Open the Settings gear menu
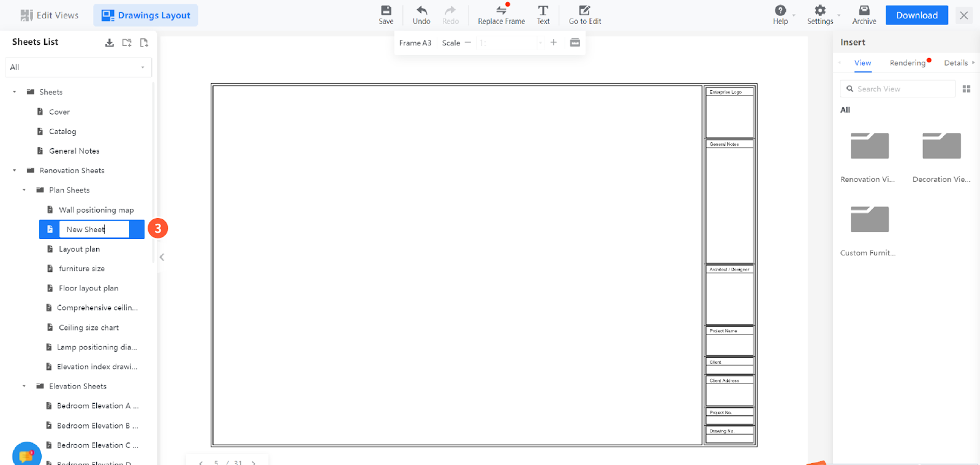980x465 pixels. tap(820, 10)
